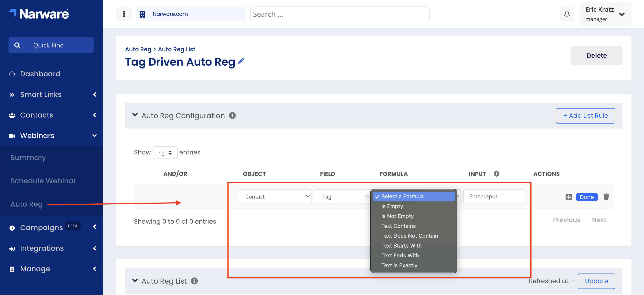
Task: Choose 'Is Not Empty' formula option
Action: click(x=397, y=216)
